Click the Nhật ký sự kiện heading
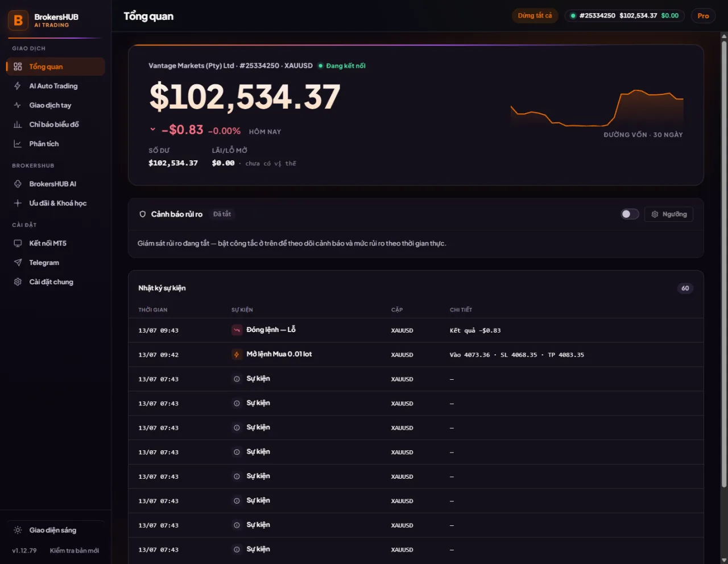This screenshot has height=564, width=728. 162,288
